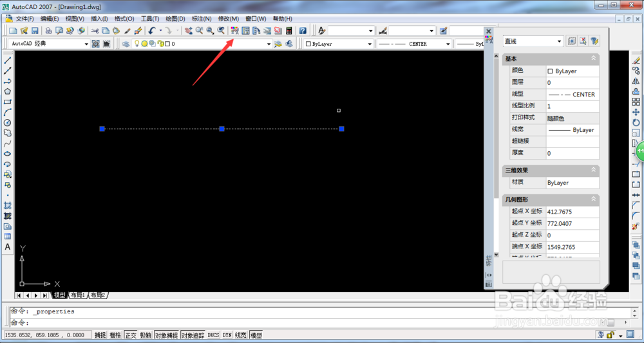Click the Plot (print) icon
Image resolution: width=644 pixels, height=343 pixels.
click(48, 31)
